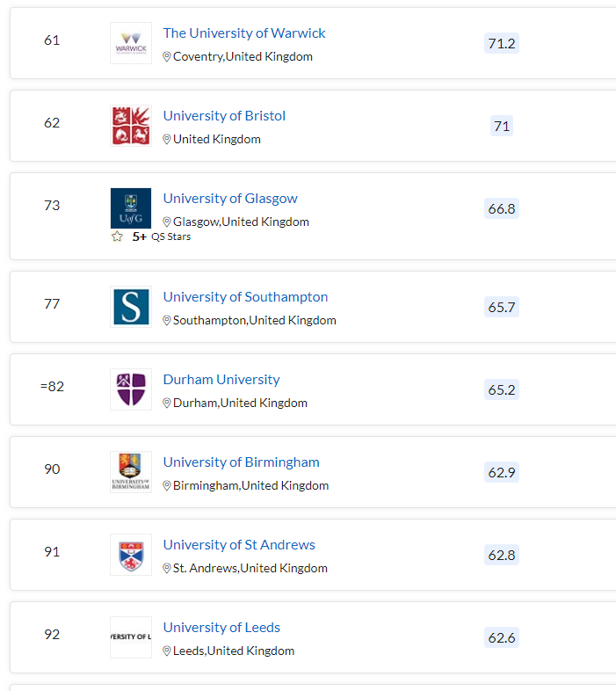Go to University of Southampton profile
Image resolution: width=616 pixels, height=691 pixels.
point(245,297)
